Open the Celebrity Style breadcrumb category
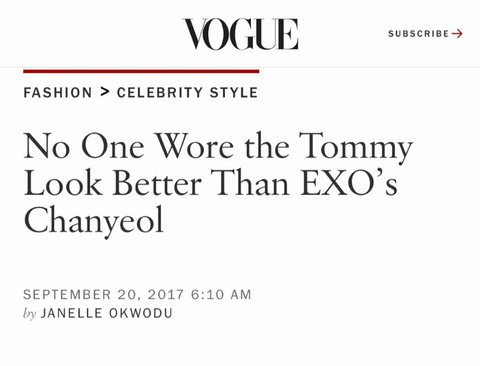 coord(187,92)
